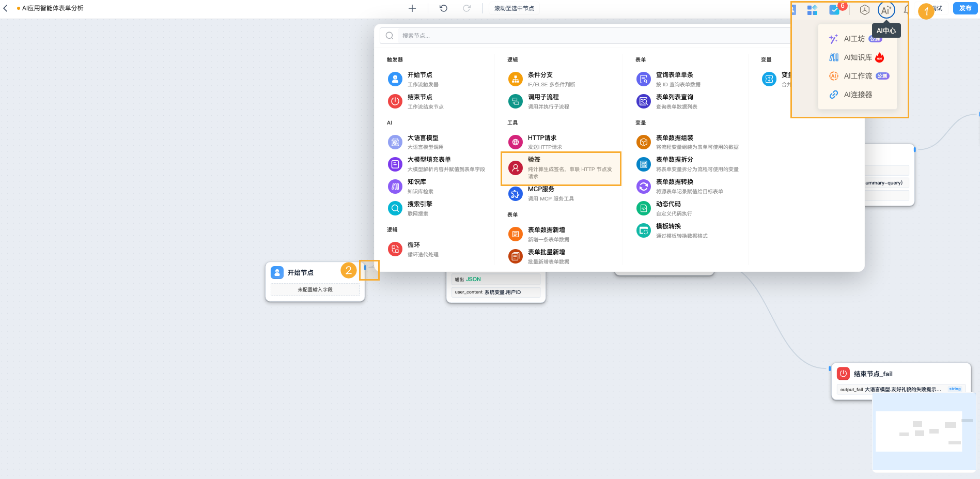The width and height of the screenshot is (980, 479).
Task: Select the 开始节点 node on the canvas
Action: [x=315, y=282]
